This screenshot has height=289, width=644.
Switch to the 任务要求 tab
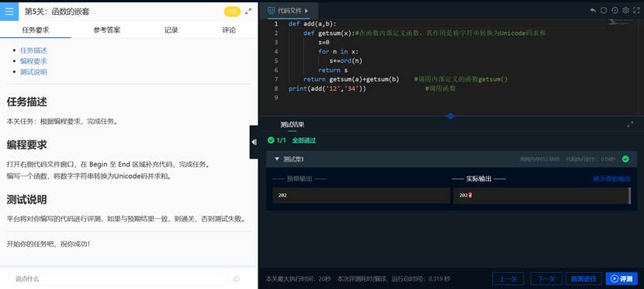click(36, 30)
